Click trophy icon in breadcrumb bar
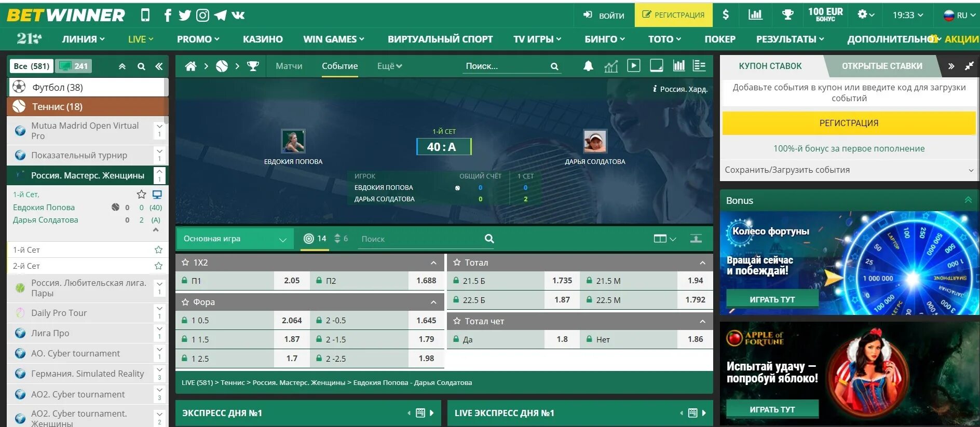Screen dimensions: 980x427 coord(253,66)
